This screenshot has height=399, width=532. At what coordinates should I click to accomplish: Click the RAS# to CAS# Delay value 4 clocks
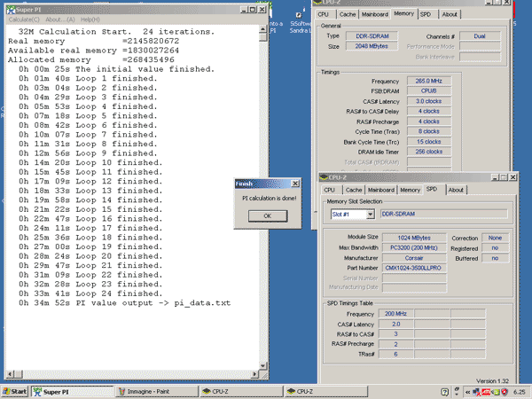[x=429, y=112]
